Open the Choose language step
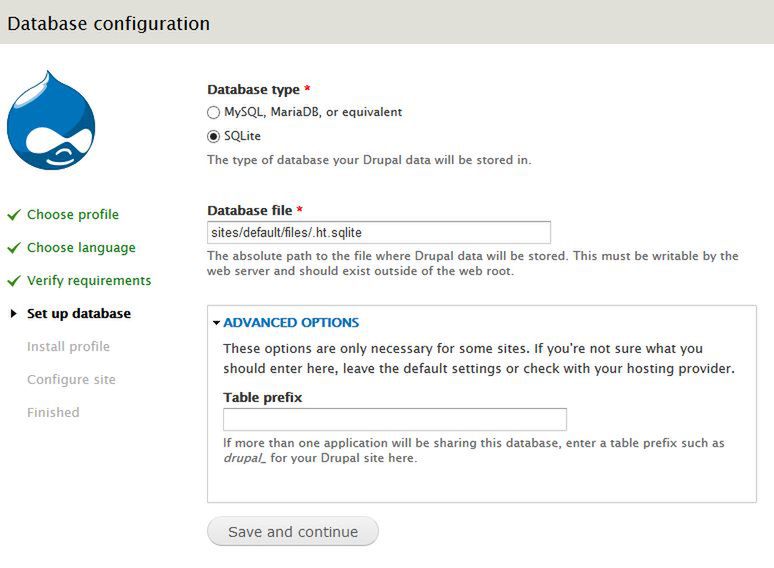 pyautogui.click(x=81, y=248)
